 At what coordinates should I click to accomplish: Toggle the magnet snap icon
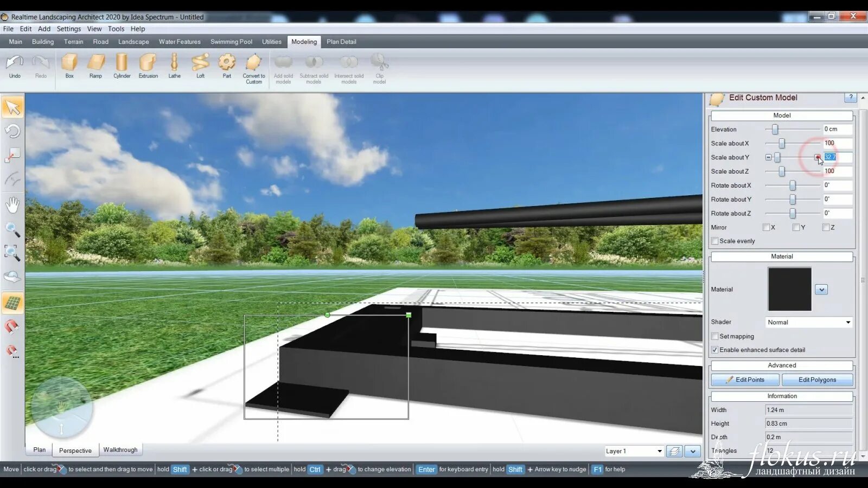click(12, 326)
